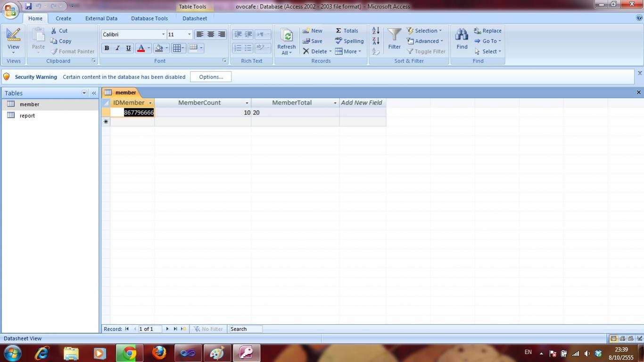Switch to Database Tools tab
Image resolution: width=644 pixels, height=362 pixels.
tap(149, 18)
